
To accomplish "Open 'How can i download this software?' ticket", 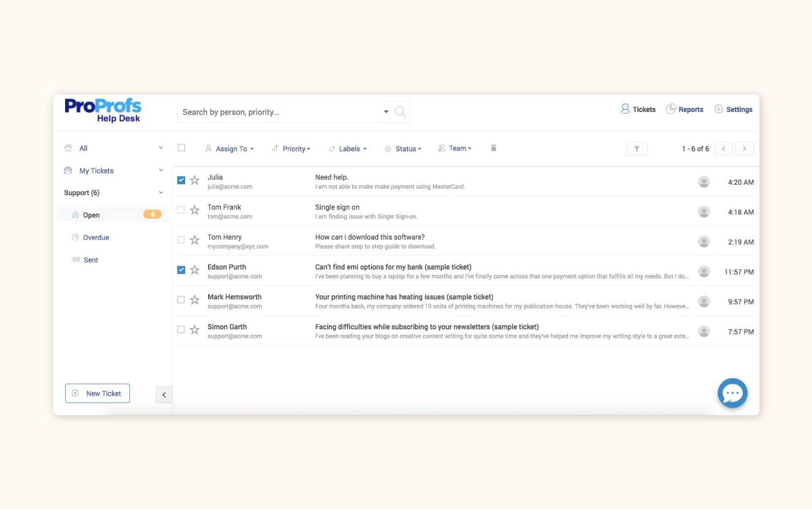I will 370,237.
